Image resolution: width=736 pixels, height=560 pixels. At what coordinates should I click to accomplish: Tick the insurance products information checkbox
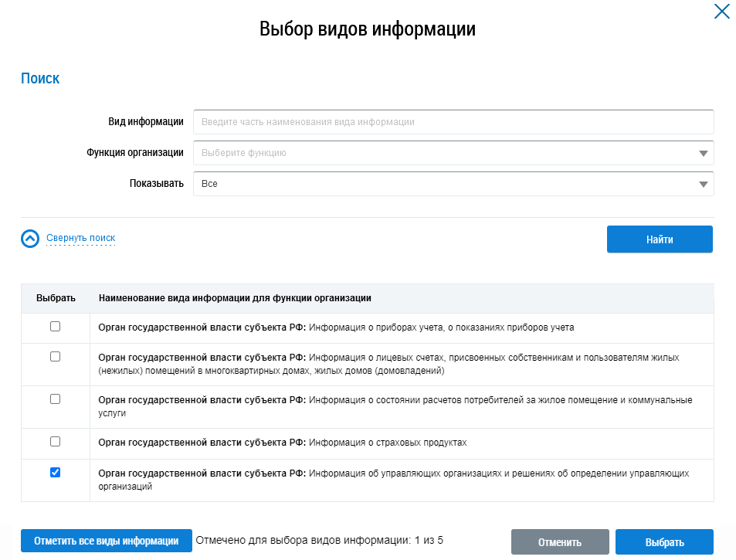point(55,441)
